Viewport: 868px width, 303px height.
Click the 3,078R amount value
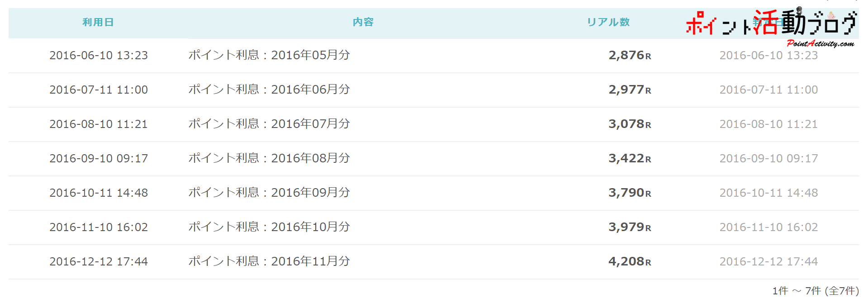(x=629, y=124)
